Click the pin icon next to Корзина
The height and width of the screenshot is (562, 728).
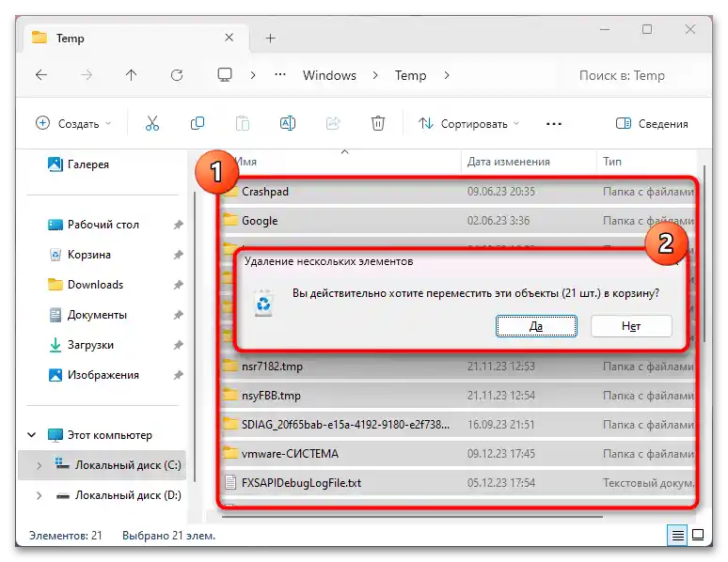coord(179,255)
